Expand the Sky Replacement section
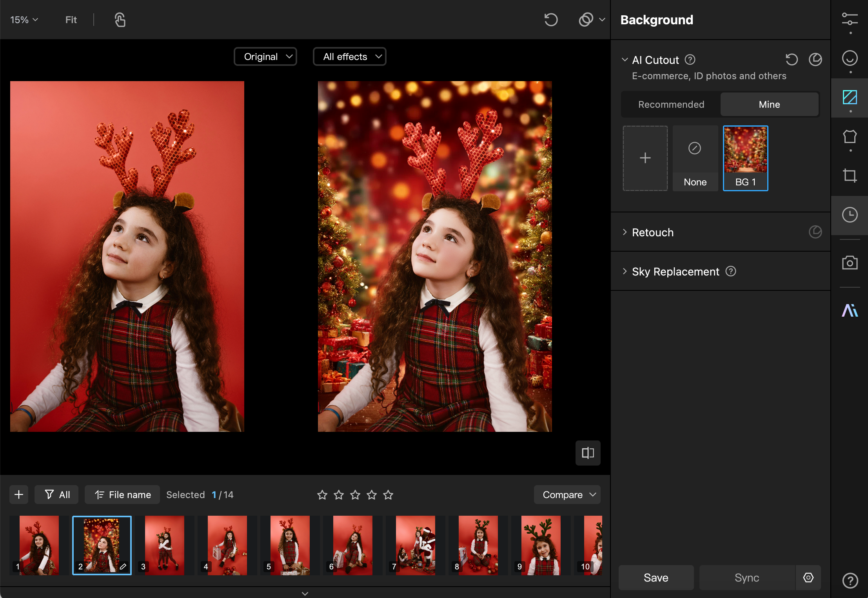The height and width of the screenshot is (598, 868). coord(675,272)
